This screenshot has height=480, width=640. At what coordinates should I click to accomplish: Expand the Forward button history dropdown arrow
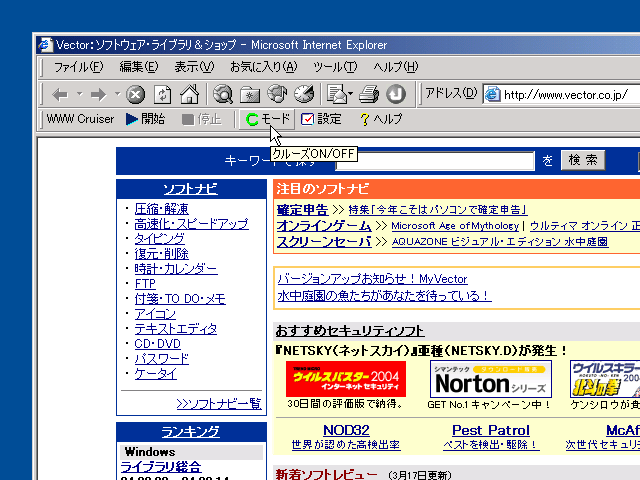tap(118, 94)
